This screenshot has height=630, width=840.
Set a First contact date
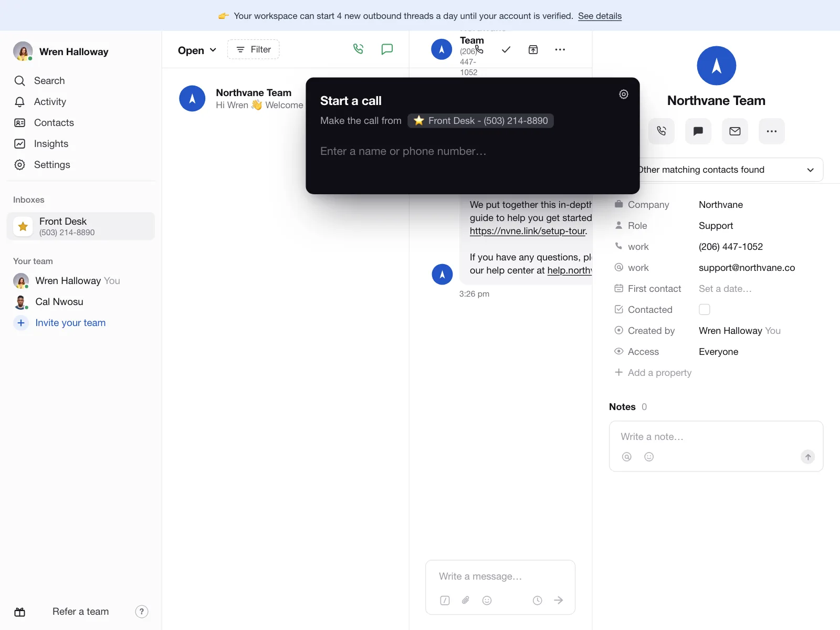tap(725, 289)
